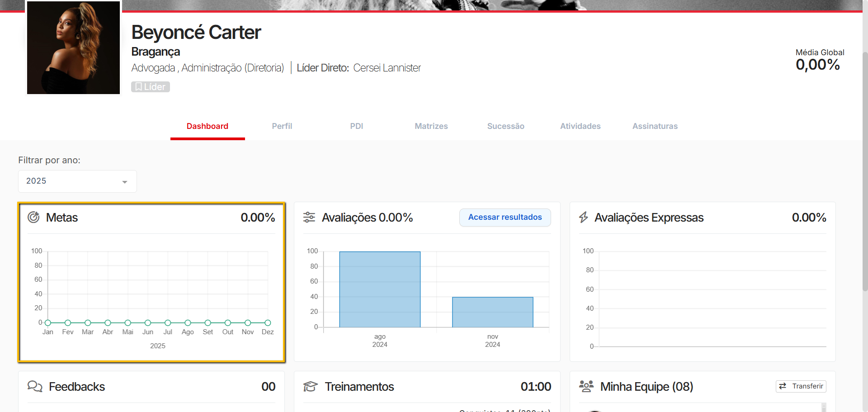This screenshot has height=412, width=868.
Task: Click the Ago data point in Metas chart
Action: tap(188, 323)
